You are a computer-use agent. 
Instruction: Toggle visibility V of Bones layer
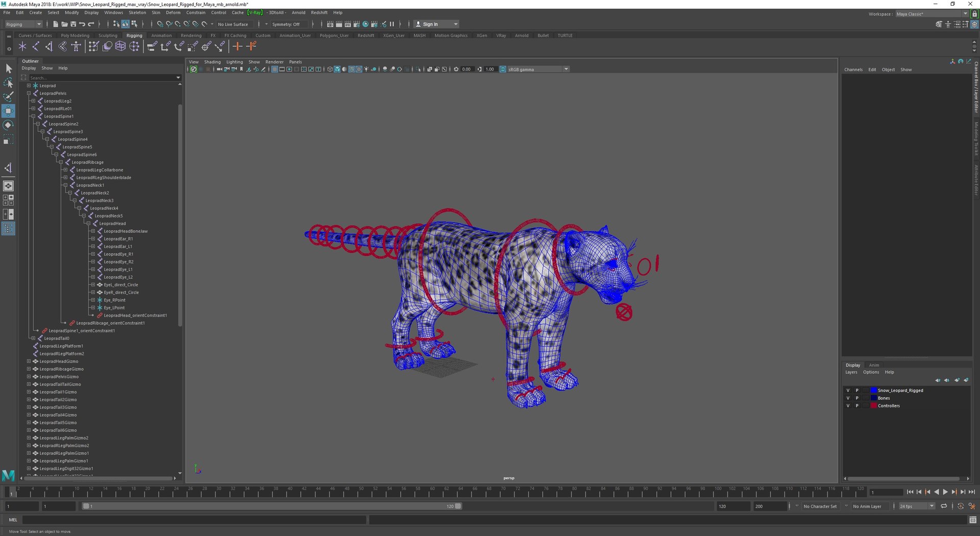[848, 398]
